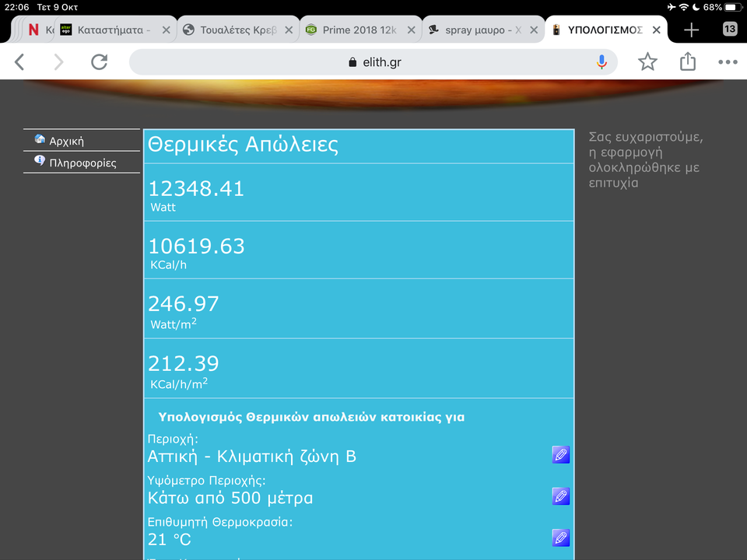
Task: Tap the Wi-Fi status icon
Action: click(x=684, y=7)
